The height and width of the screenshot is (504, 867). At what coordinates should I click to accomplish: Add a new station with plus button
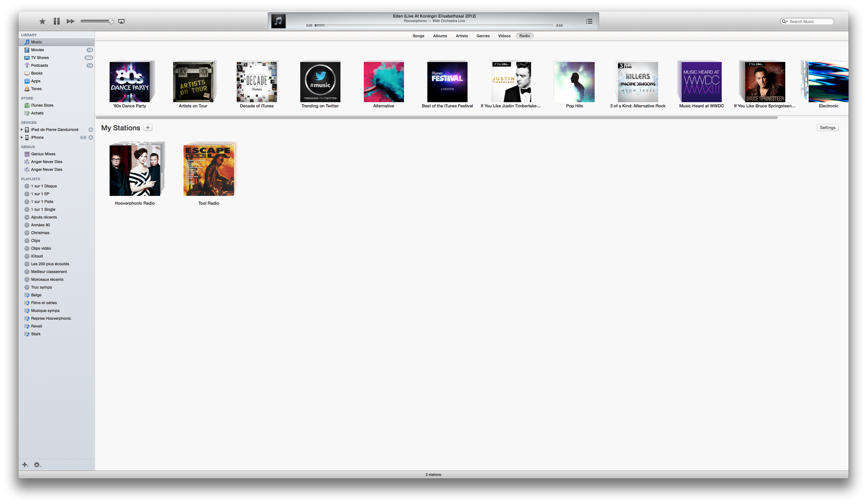pos(148,128)
